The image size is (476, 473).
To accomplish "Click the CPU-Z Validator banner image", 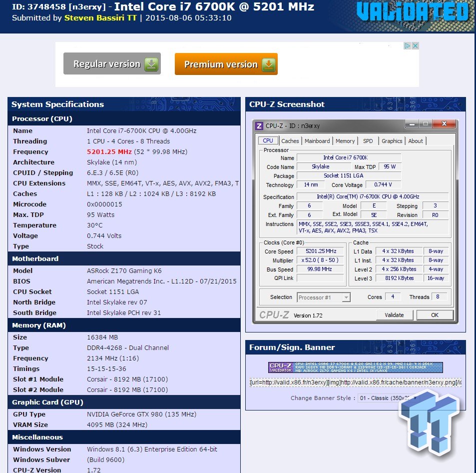I will [x=356, y=367].
